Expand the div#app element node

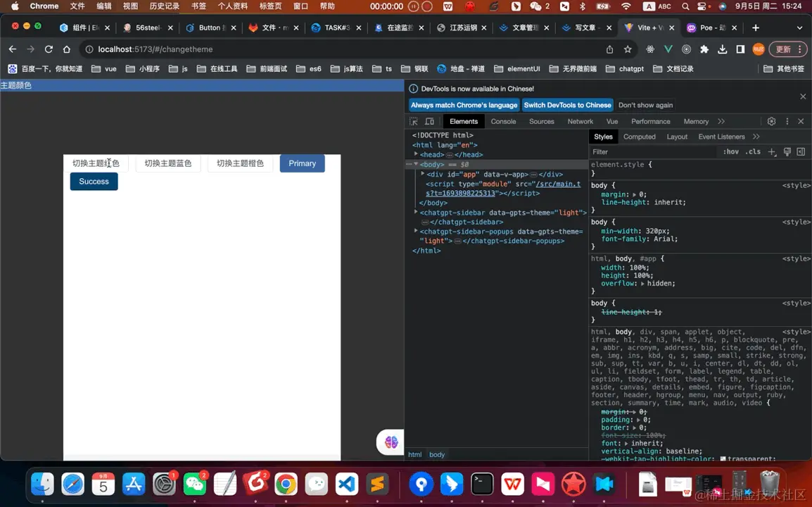[423, 174]
